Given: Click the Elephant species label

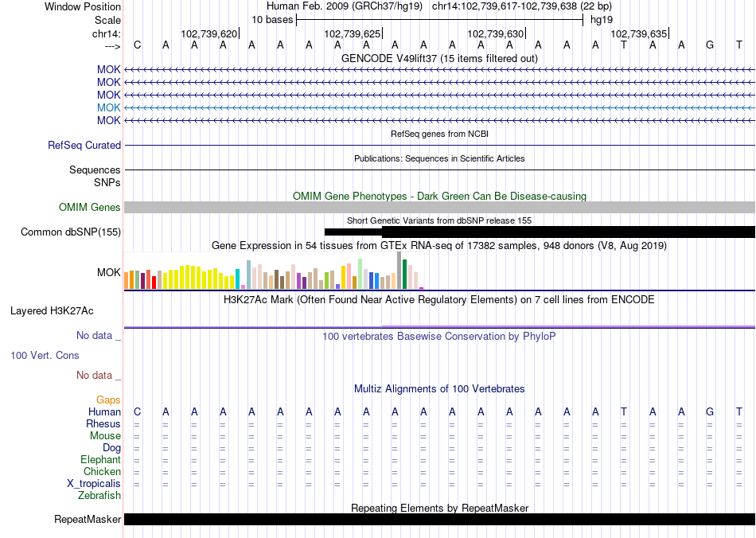Looking at the screenshot, I should [100, 460].
